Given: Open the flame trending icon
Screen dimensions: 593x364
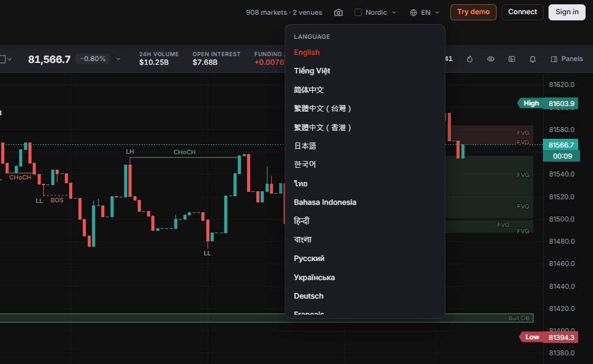Looking at the screenshot, I should (x=469, y=59).
